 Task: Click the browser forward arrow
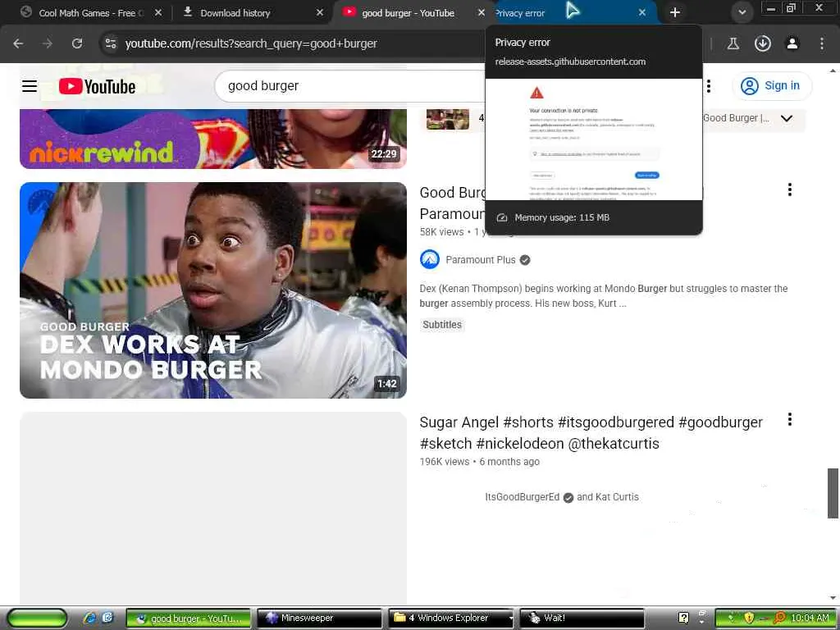48,43
